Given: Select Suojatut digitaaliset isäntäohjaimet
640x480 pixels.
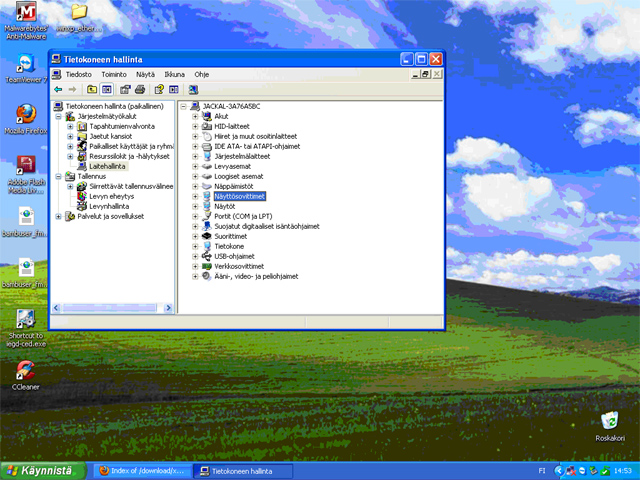Looking at the screenshot, I should tap(267, 227).
